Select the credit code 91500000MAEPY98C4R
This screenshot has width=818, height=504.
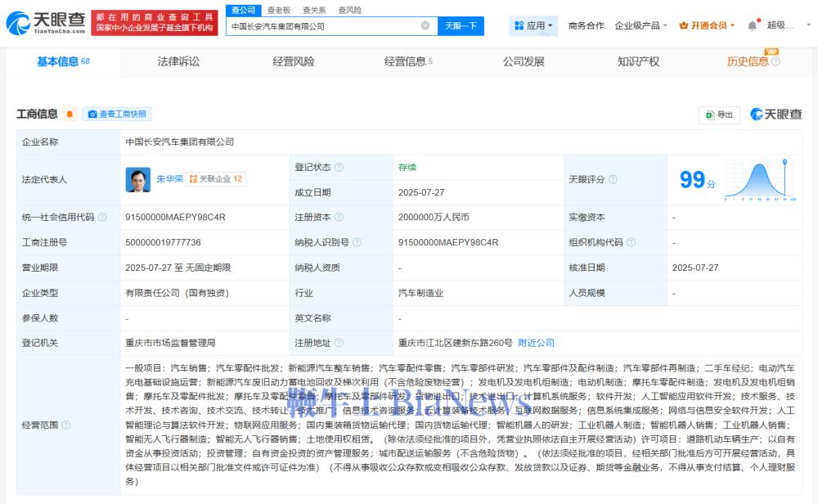tap(175, 217)
